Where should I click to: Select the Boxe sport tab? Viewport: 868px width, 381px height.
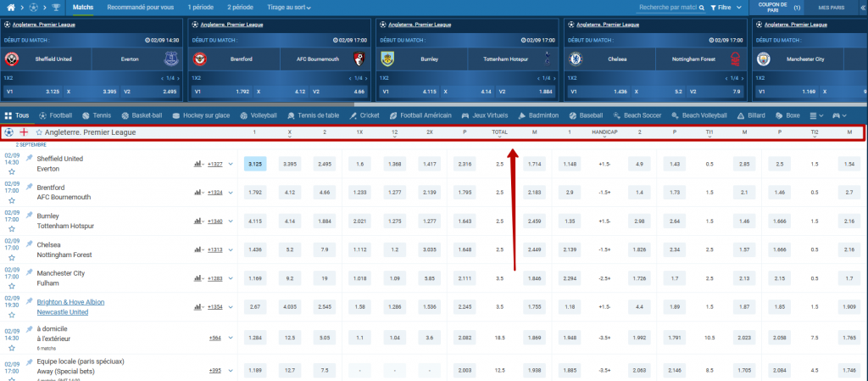pos(787,115)
